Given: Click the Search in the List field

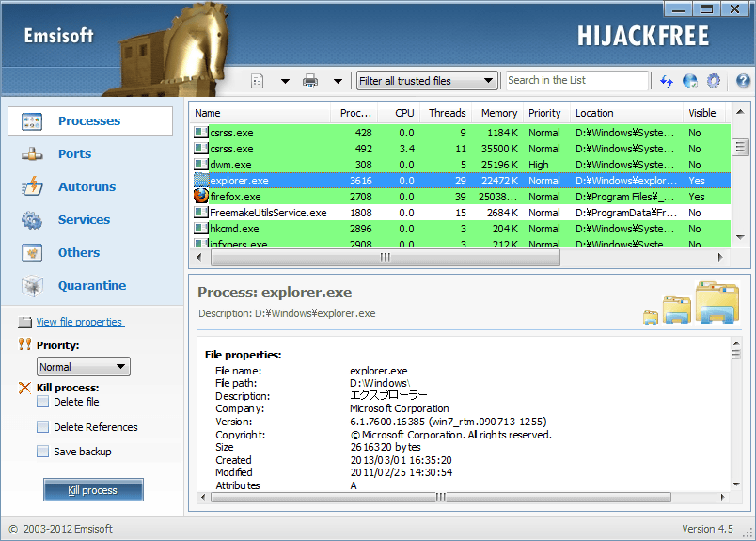Looking at the screenshot, I should [576, 81].
